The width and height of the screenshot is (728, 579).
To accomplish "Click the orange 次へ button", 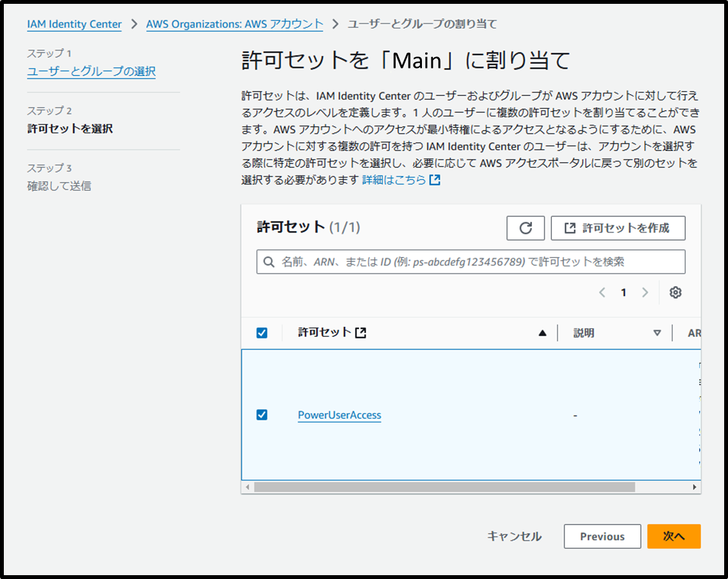I will coord(674,536).
